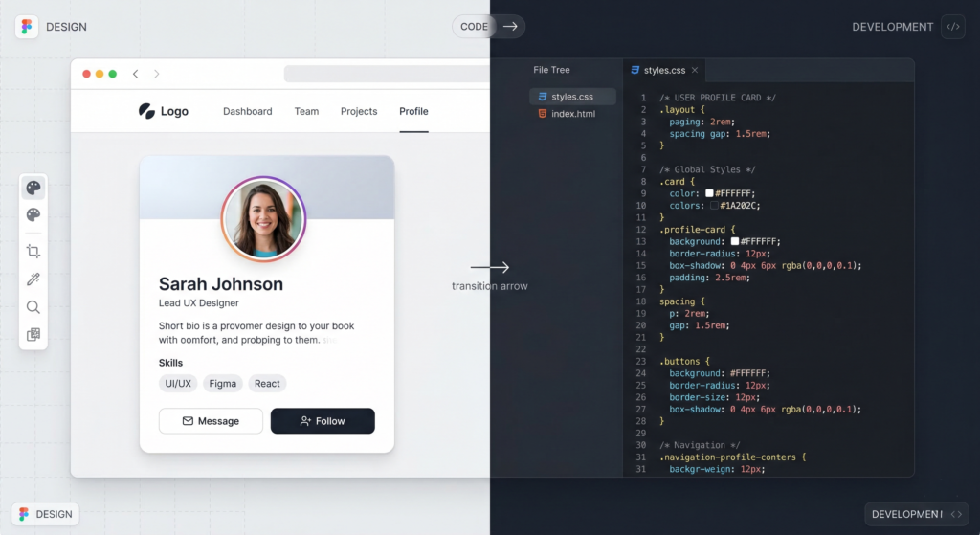Click the Follow button
Image resolution: width=980 pixels, height=535 pixels.
click(323, 421)
